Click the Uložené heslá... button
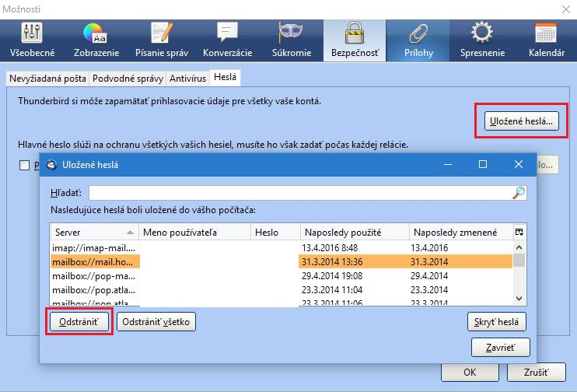 (x=521, y=121)
